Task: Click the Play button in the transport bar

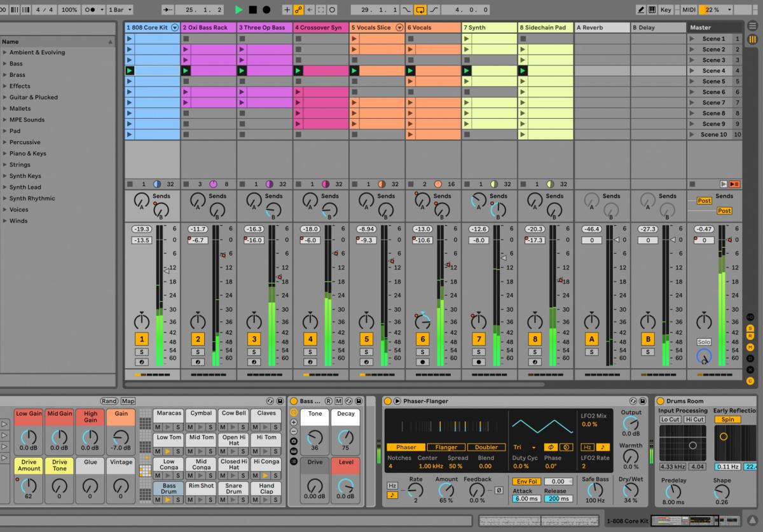Action: (240, 10)
